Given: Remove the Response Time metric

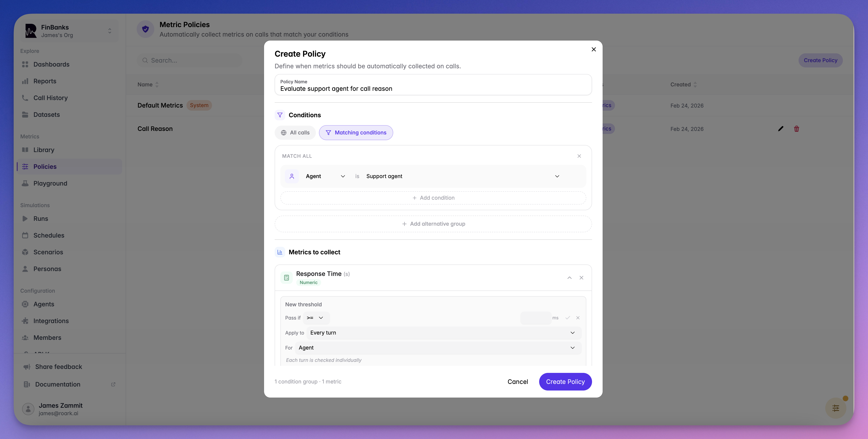Looking at the screenshot, I should click(x=581, y=278).
